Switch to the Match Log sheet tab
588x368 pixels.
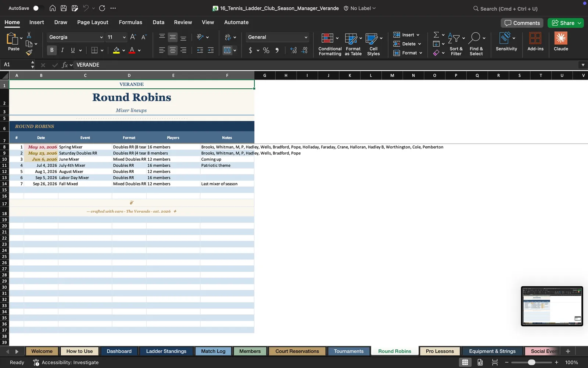213,351
